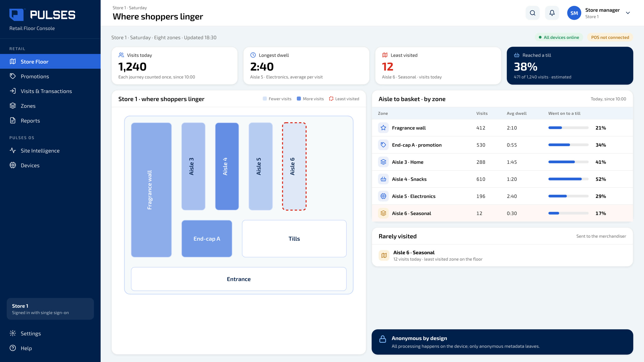This screenshot has height=362, width=644.
Task: Open Site Intelligence in sidebar
Action: [50, 150]
